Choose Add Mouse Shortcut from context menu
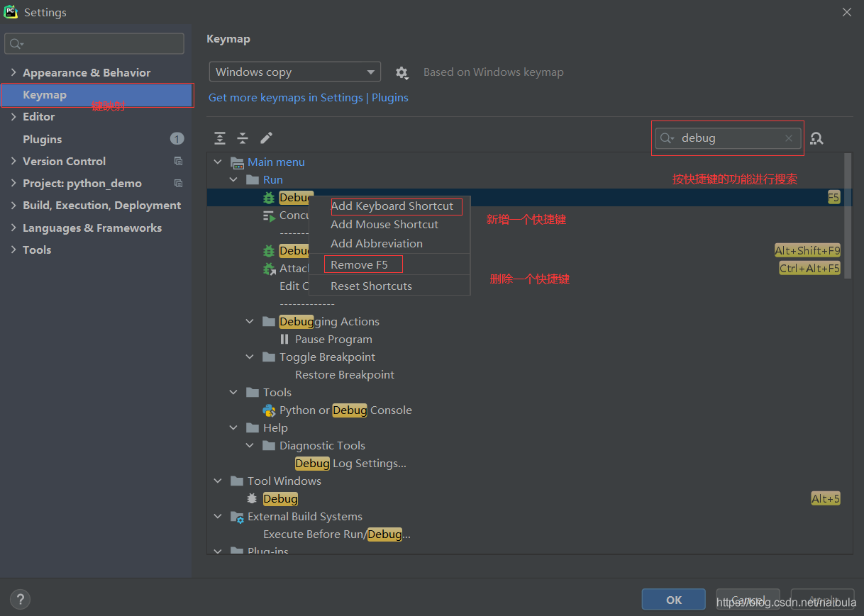The width and height of the screenshot is (864, 616). point(389,225)
